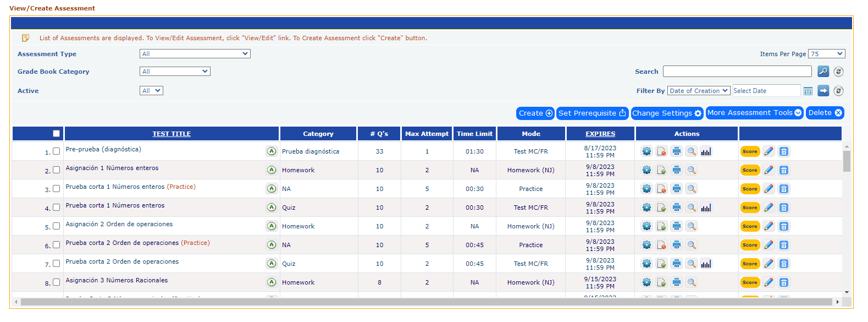Screen dimensions: 868x322
Task: Click the search magnifier icon beside Search field
Action: [823, 72]
